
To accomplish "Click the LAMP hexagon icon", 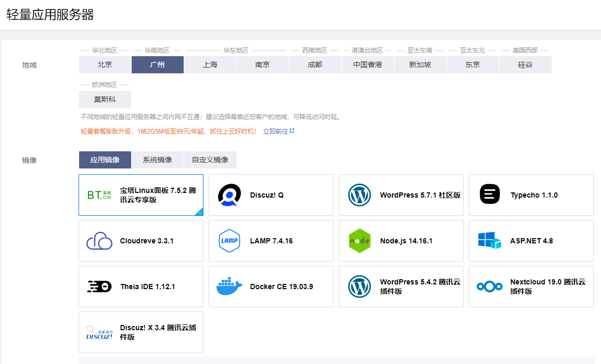I will coord(229,241).
